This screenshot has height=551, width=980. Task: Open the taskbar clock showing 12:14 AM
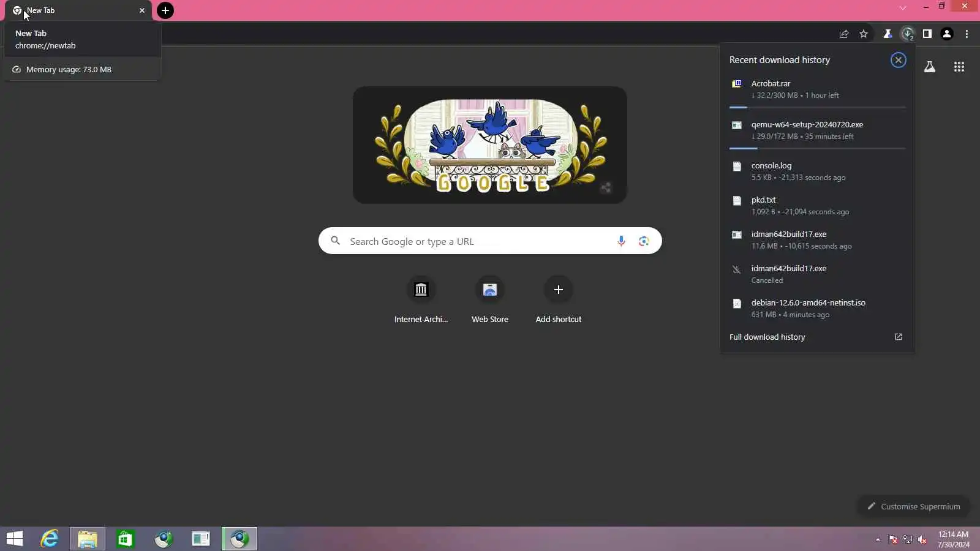click(954, 539)
